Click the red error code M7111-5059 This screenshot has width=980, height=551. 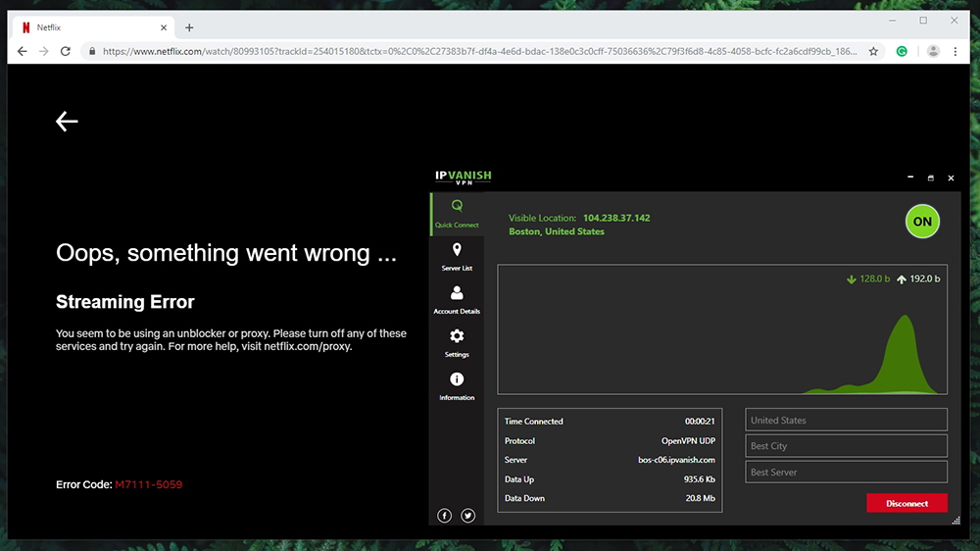(149, 484)
